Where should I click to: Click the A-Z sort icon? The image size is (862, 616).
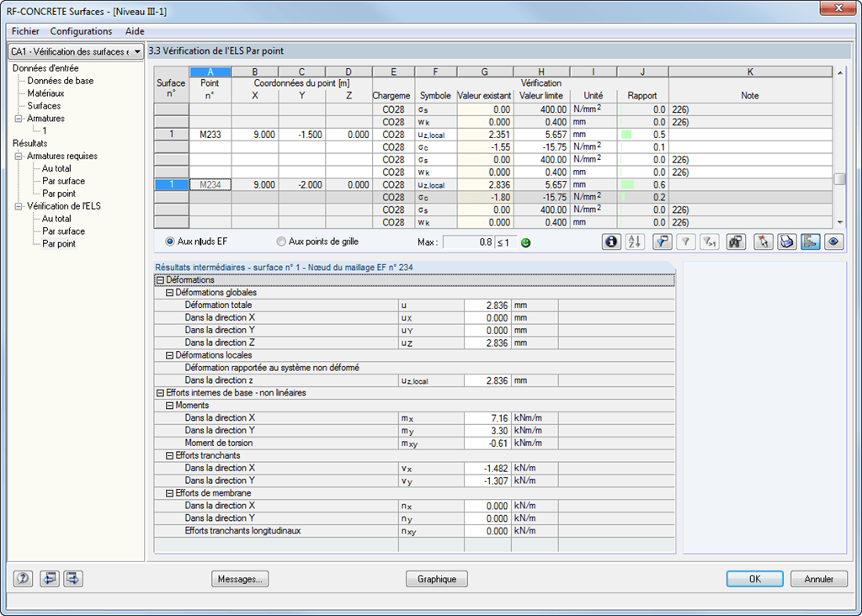coord(635,242)
